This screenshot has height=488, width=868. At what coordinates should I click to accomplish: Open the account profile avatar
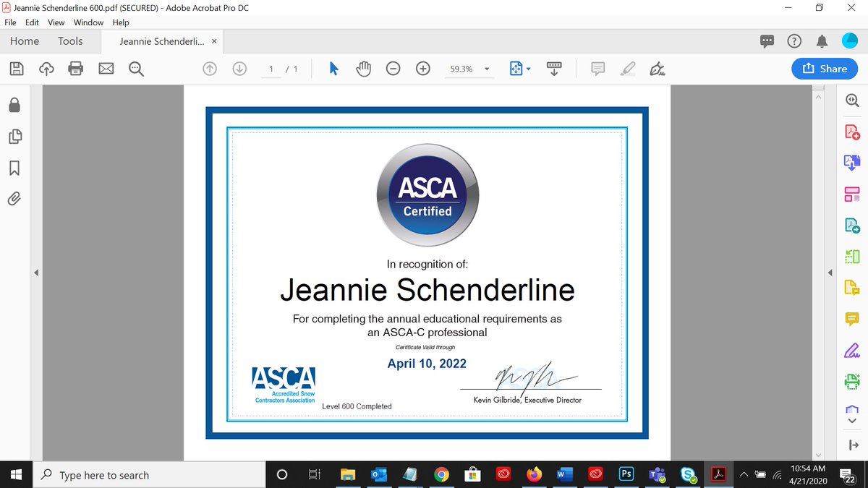[850, 41]
